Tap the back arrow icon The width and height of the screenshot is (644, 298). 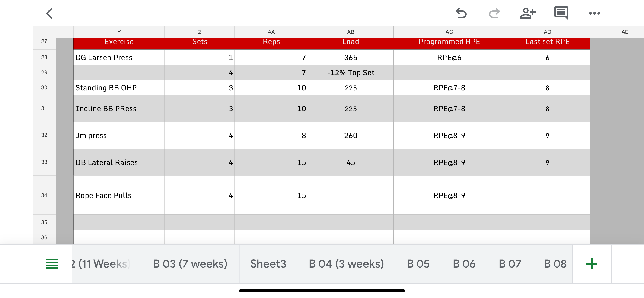pos(50,13)
